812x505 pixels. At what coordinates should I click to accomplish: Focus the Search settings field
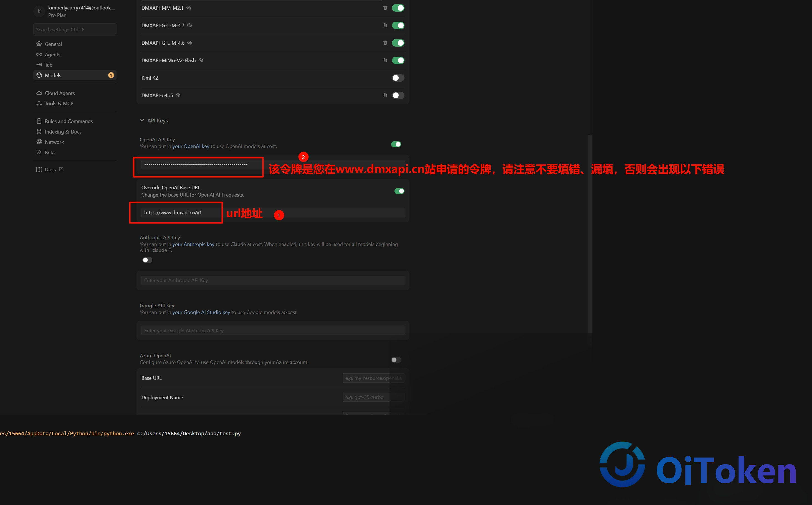75,29
